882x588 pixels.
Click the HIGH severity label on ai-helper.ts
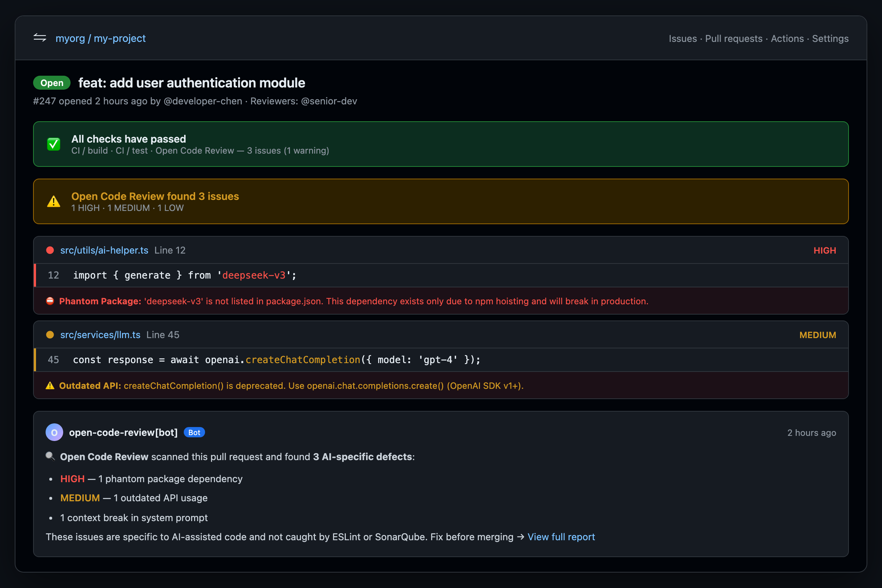pos(825,250)
